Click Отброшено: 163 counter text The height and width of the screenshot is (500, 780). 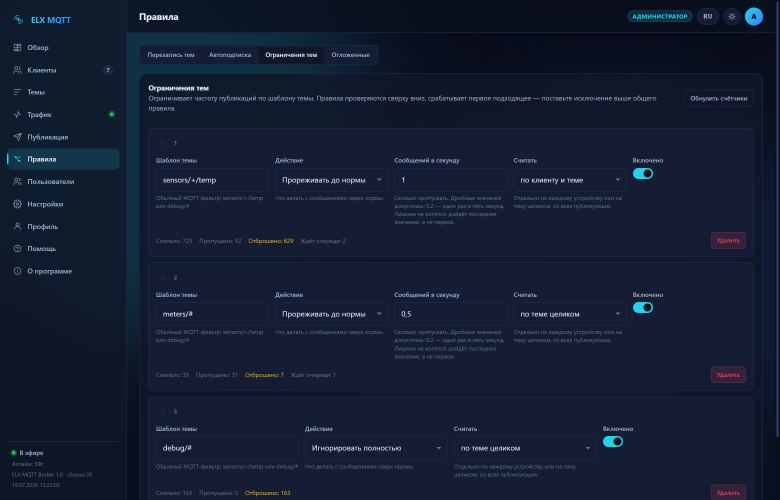pos(268,493)
